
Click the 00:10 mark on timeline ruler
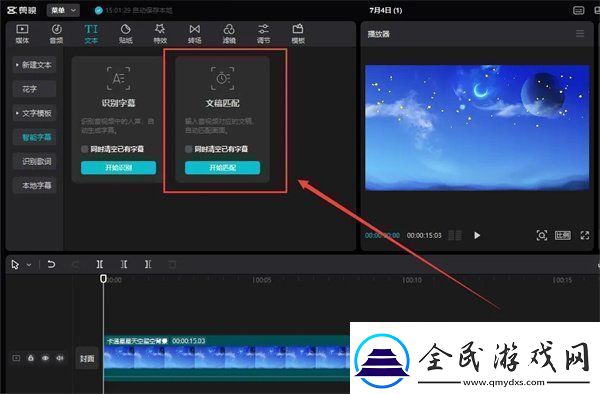point(412,280)
